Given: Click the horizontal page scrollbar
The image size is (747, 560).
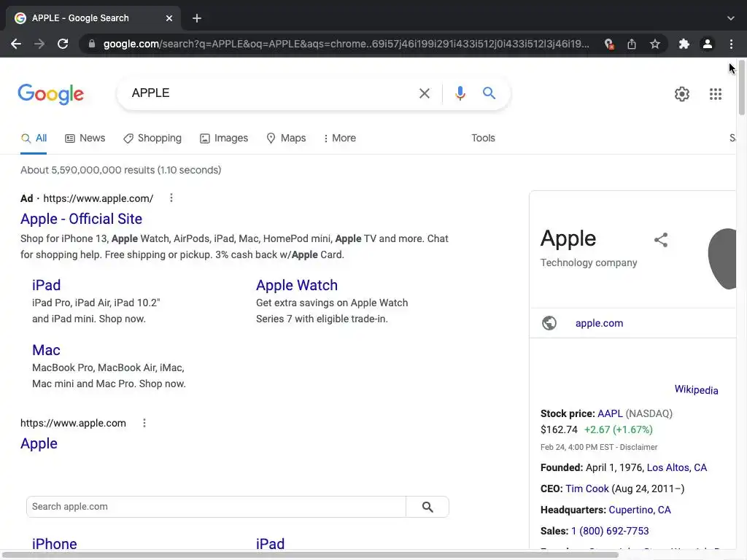Looking at the screenshot, I should (x=309, y=555).
